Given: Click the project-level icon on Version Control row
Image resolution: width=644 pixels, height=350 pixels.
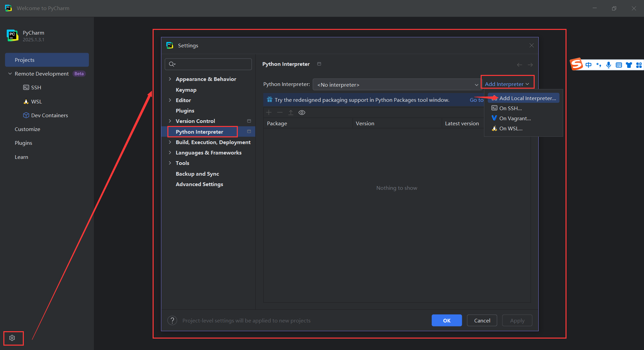Looking at the screenshot, I should pos(249,121).
